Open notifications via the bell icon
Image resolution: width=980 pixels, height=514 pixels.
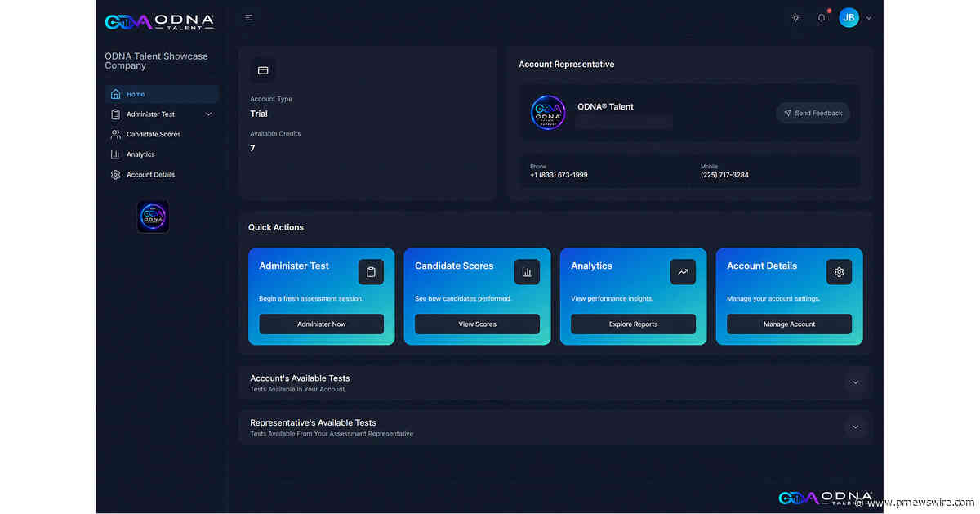[822, 18]
